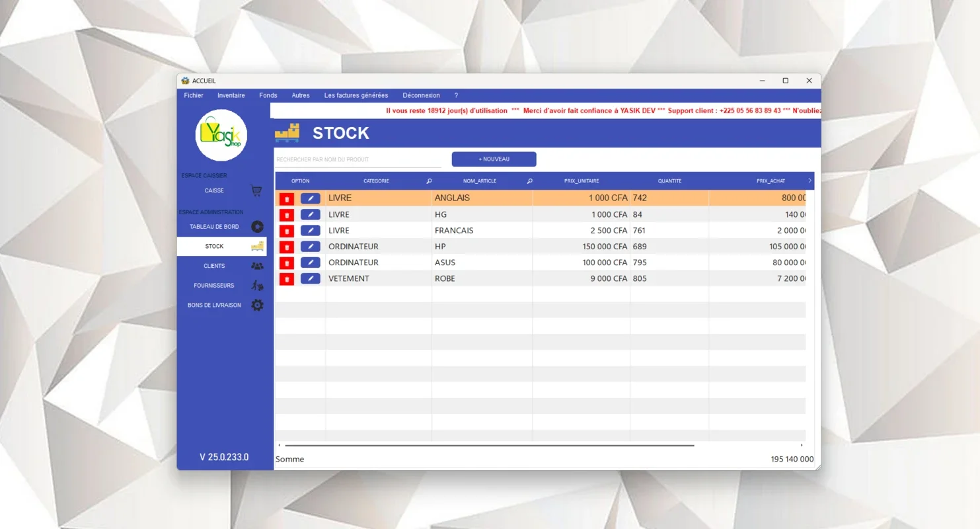Select the ASUS article cell

482,263
